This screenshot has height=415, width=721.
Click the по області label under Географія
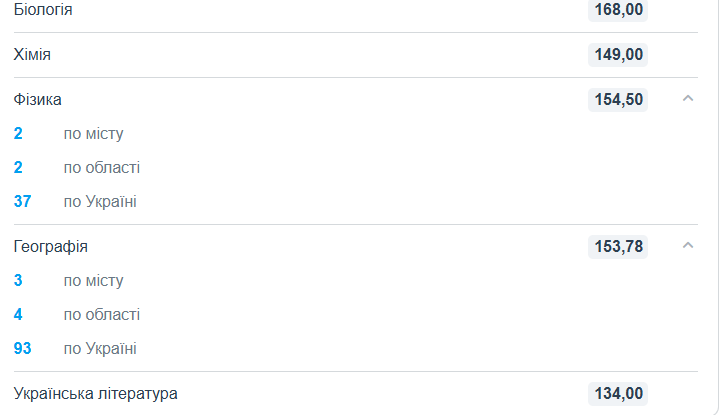tap(102, 315)
